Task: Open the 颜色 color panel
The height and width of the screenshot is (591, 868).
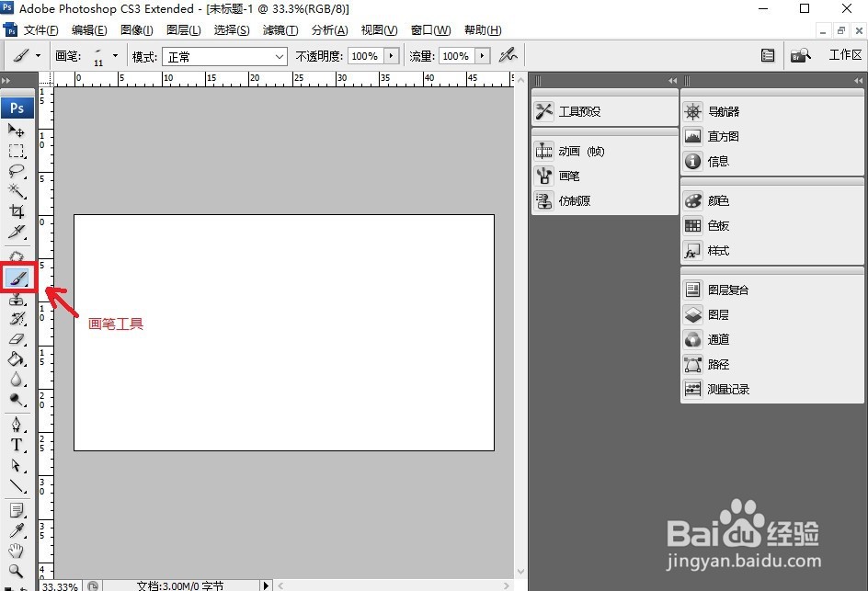Action: click(x=771, y=200)
